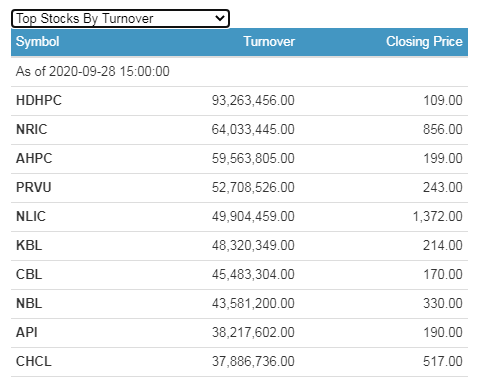Click the As of 2020-09-28 timestamp row
The width and height of the screenshot is (479, 381).
239,71
